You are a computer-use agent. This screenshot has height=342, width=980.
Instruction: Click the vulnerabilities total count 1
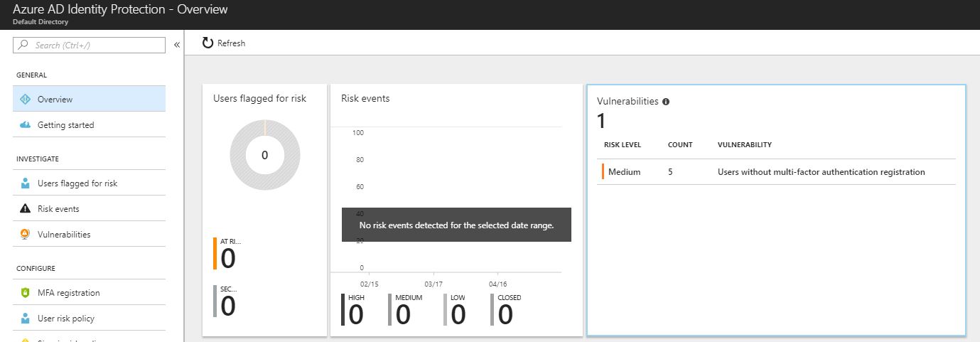click(x=601, y=122)
